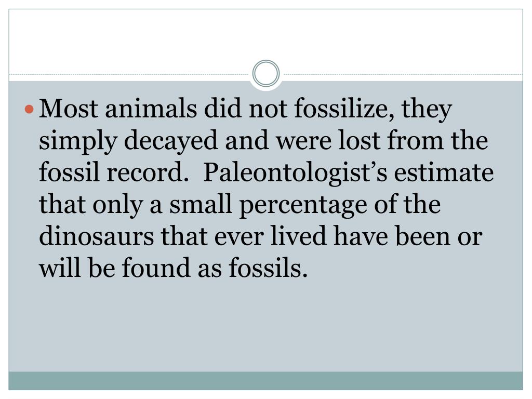Click the teal footer bar
The image size is (532, 399).
[x=266, y=381]
